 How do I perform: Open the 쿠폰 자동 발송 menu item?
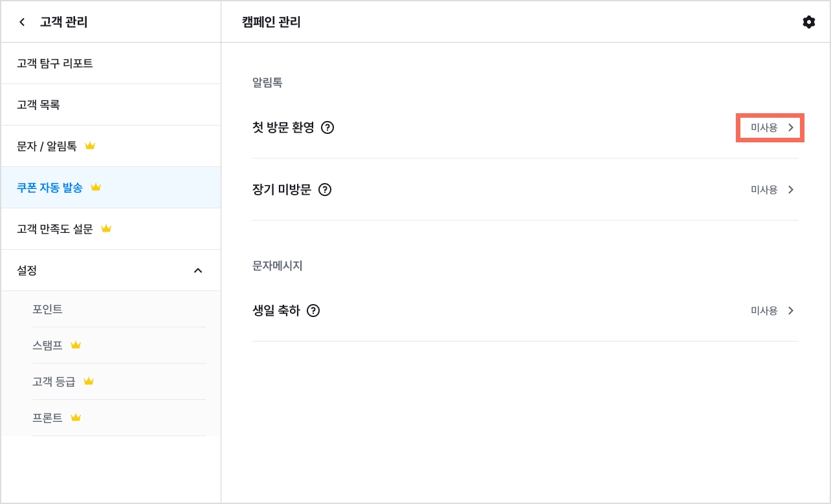tap(111, 188)
